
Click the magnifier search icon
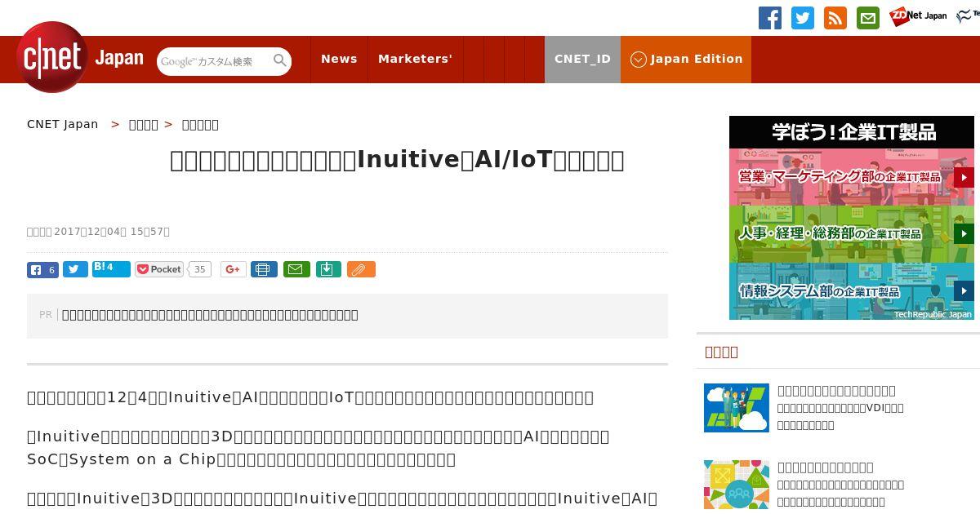(x=280, y=60)
